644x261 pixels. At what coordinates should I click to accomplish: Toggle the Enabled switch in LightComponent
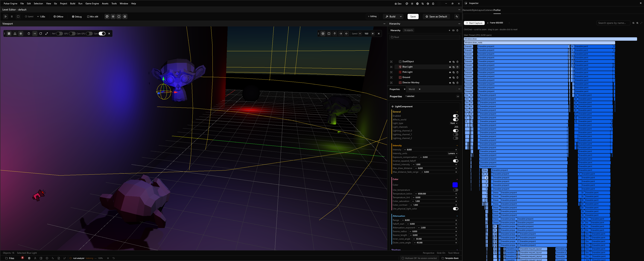[455, 116]
